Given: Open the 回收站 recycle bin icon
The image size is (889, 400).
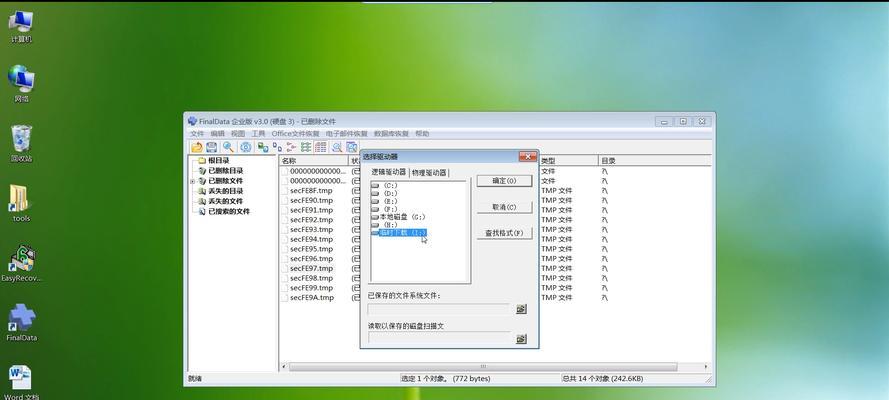Looking at the screenshot, I should [22, 144].
